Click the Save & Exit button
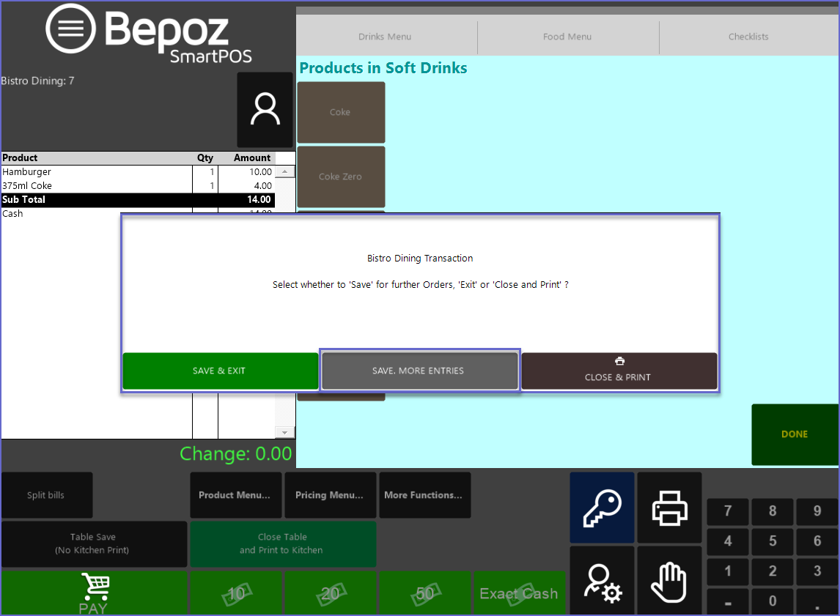 click(219, 371)
